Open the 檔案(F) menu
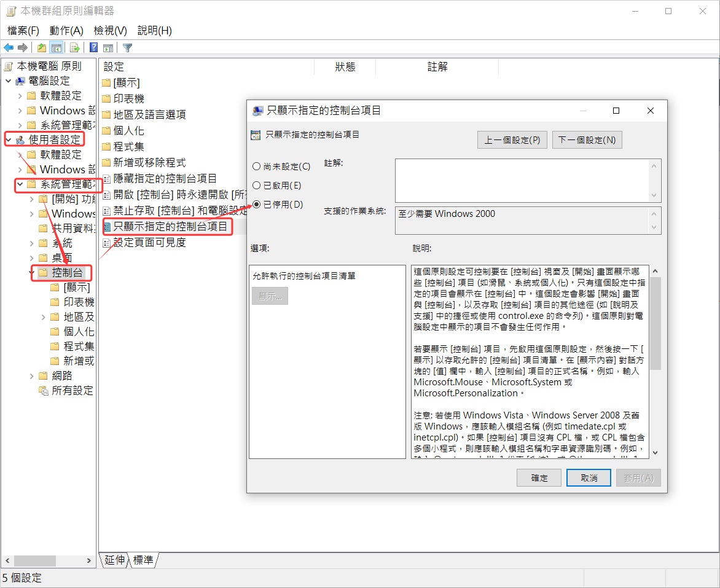720x588 pixels. coord(23,31)
